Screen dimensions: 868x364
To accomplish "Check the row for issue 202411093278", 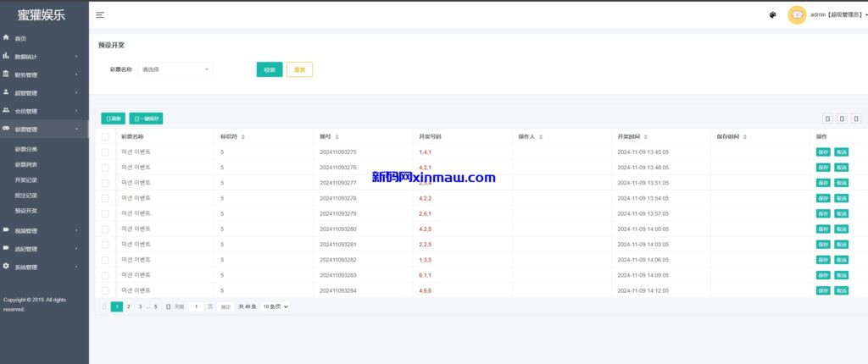I will click(105, 198).
